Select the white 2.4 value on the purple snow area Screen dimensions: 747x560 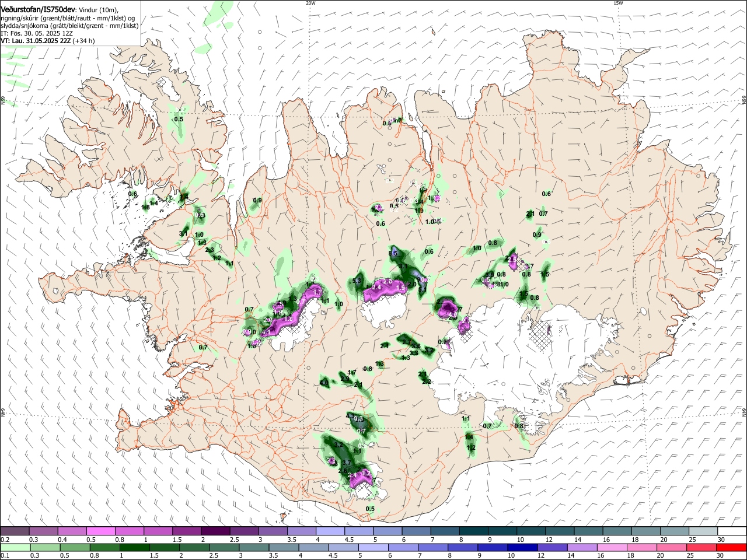click(376, 288)
